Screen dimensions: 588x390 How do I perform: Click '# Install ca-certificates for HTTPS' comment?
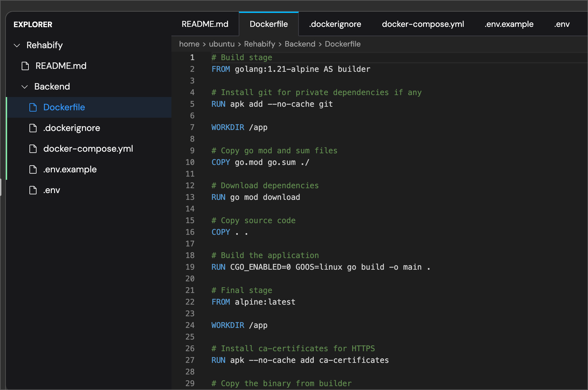point(293,349)
